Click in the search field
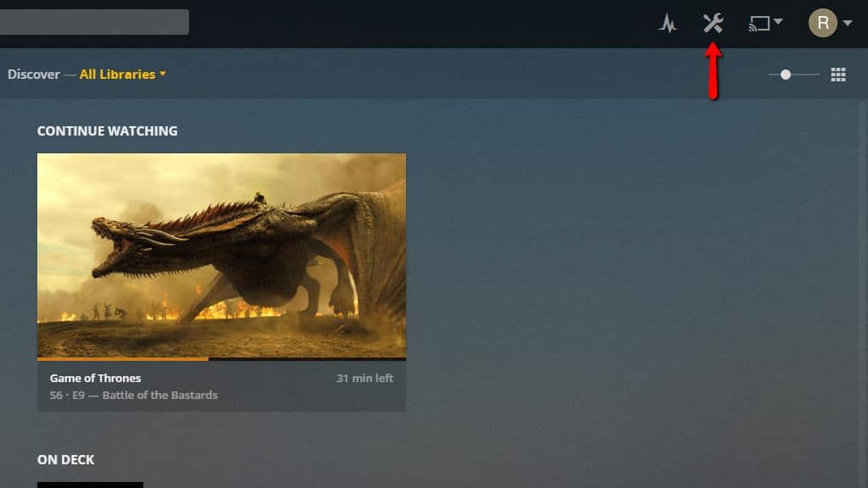 pos(94,22)
